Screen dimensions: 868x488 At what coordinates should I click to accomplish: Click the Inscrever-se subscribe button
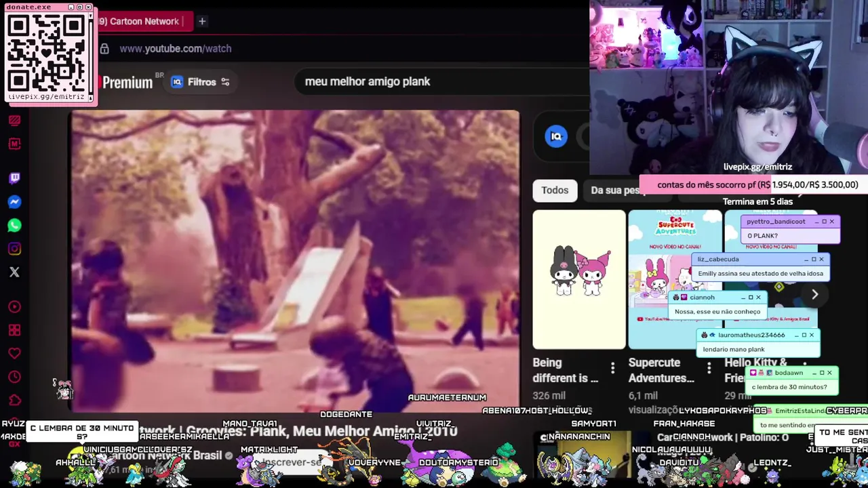coord(292,462)
